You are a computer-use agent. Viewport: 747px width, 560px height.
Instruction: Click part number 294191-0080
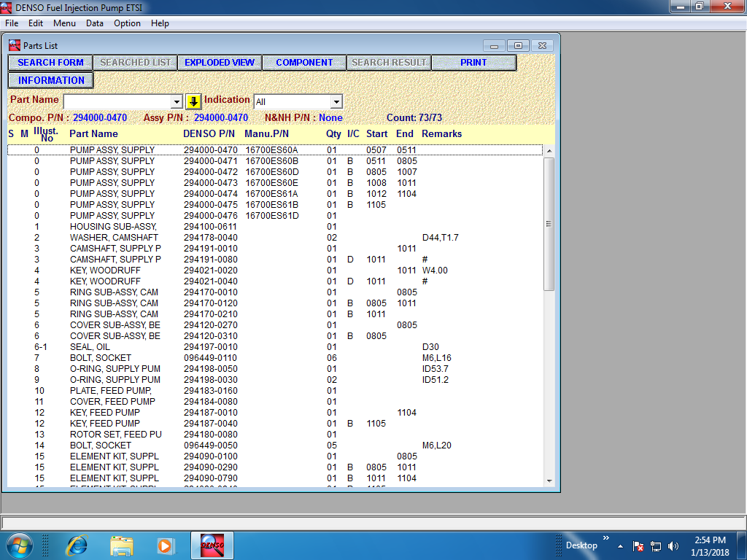tap(211, 260)
